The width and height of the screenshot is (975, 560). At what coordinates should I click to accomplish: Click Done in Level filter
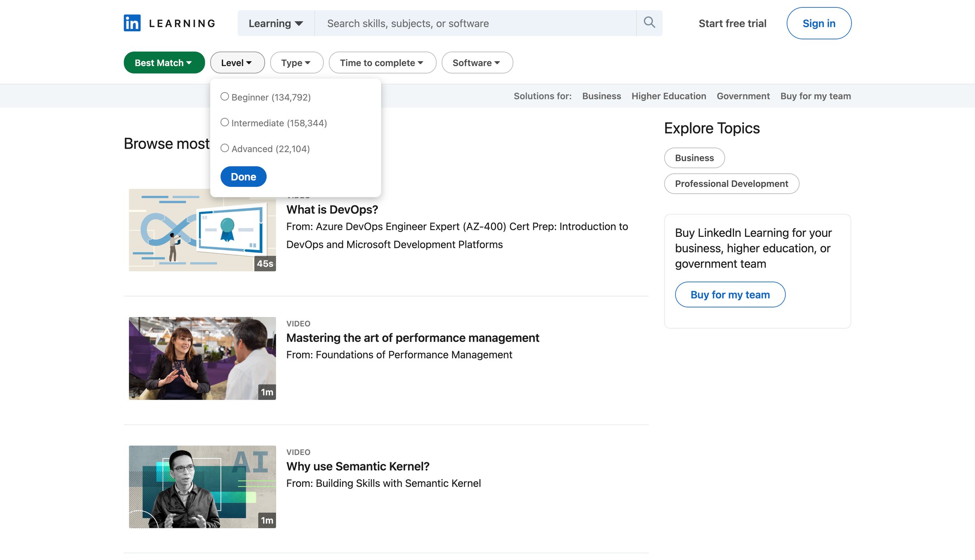point(243,177)
